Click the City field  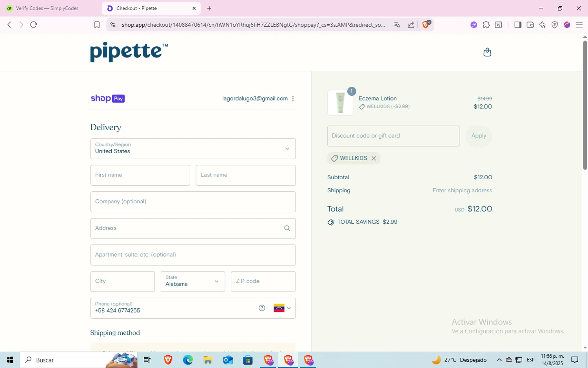point(123,281)
